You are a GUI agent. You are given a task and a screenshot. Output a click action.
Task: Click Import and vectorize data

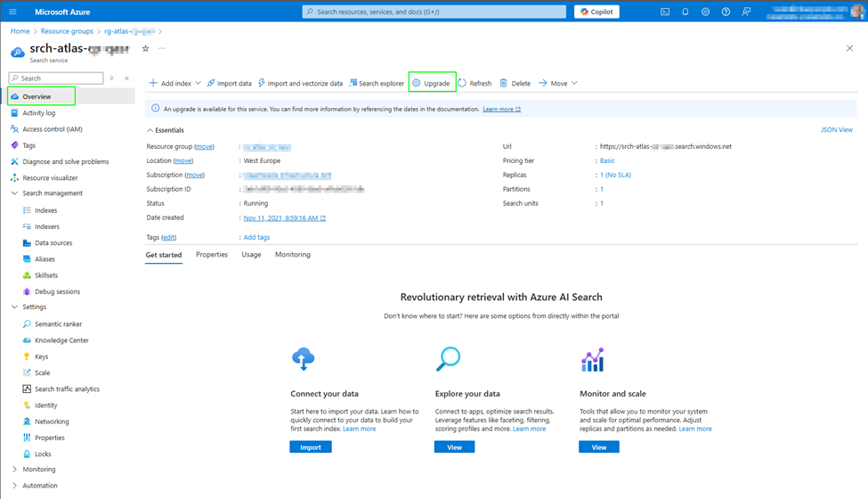(x=300, y=83)
